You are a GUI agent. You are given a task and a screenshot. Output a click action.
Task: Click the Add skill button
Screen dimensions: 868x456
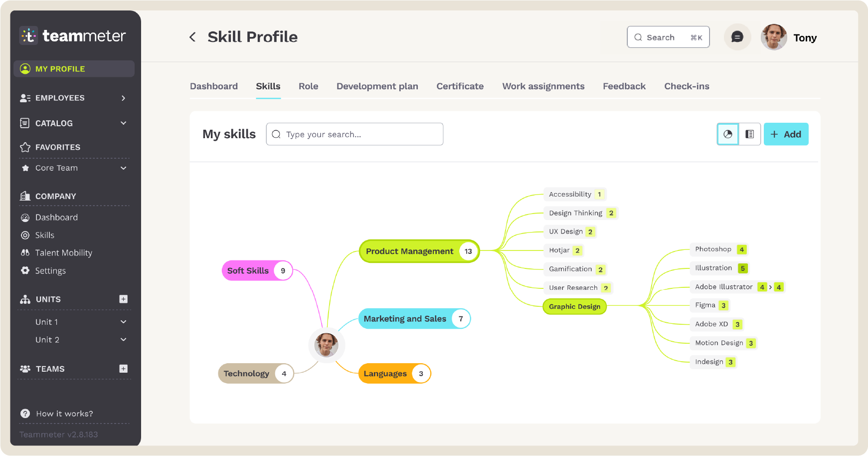(786, 134)
